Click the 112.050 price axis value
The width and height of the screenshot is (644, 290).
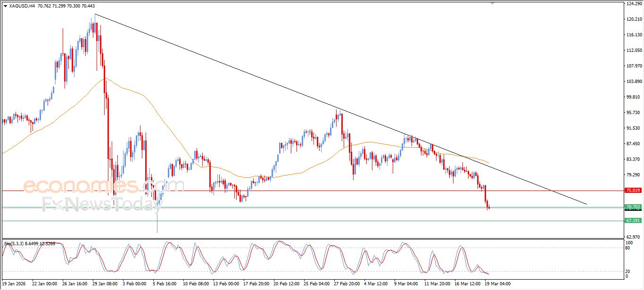tap(634, 50)
